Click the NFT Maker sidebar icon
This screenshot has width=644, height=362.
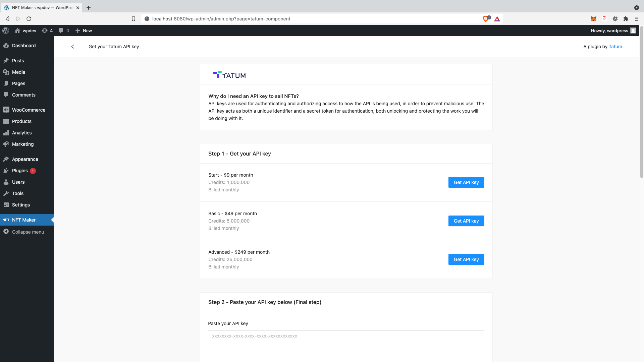tap(6, 220)
